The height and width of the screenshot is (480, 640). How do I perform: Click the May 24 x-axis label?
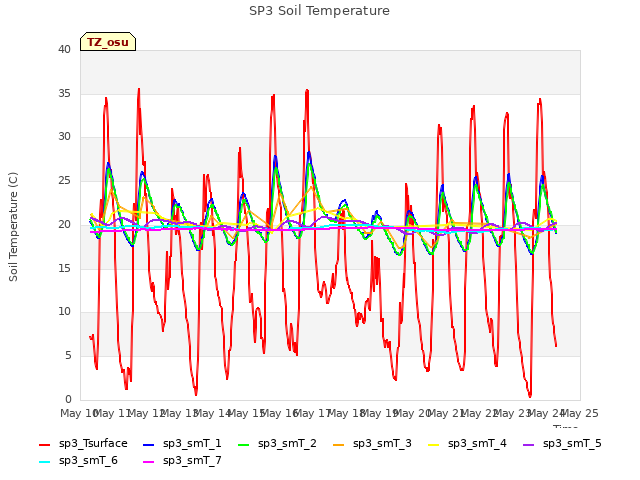click(546, 414)
